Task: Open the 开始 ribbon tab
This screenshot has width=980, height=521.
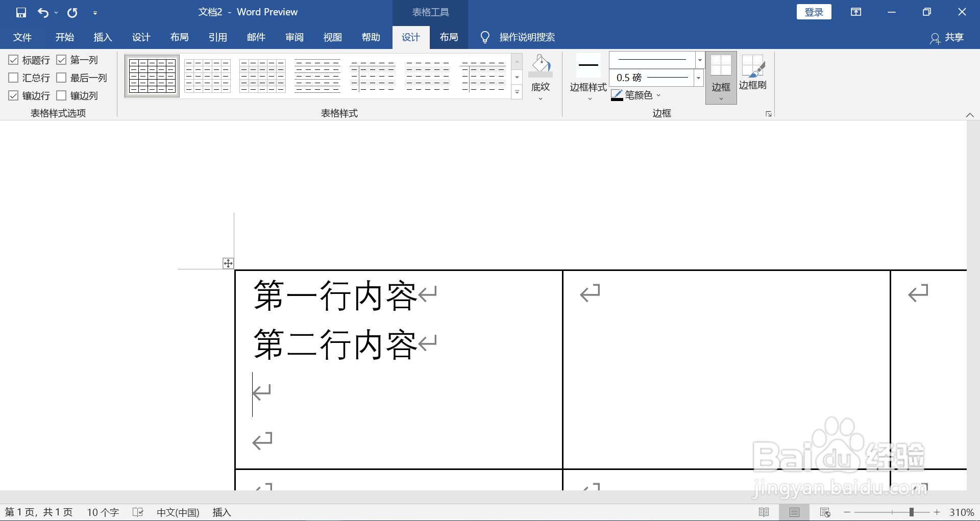Action: click(64, 37)
